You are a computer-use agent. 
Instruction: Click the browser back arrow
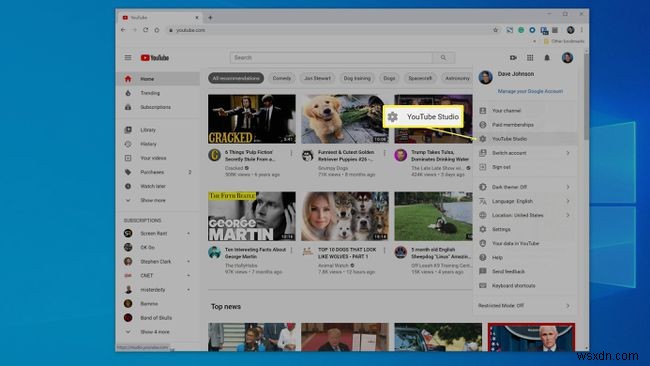point(123,30)
